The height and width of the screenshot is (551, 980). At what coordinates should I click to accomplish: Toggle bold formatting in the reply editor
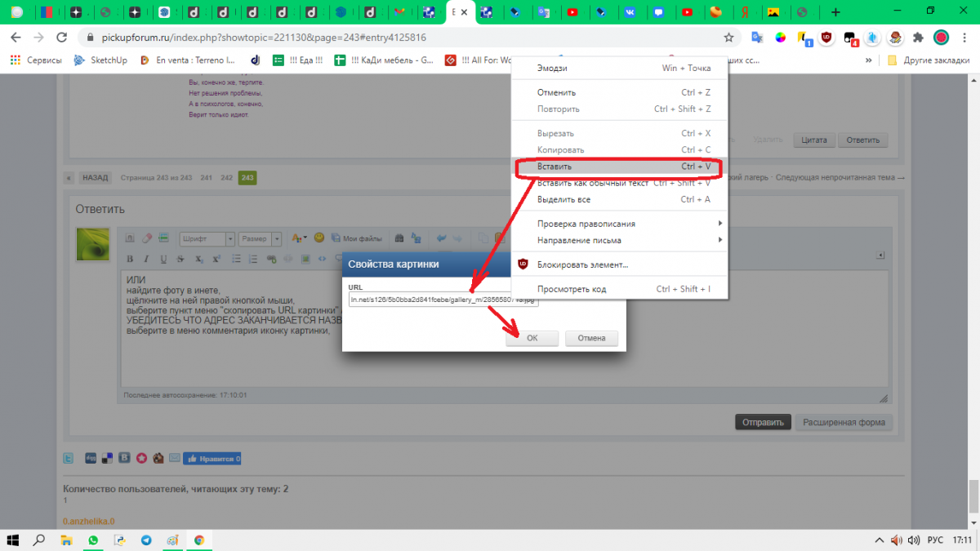129,260
